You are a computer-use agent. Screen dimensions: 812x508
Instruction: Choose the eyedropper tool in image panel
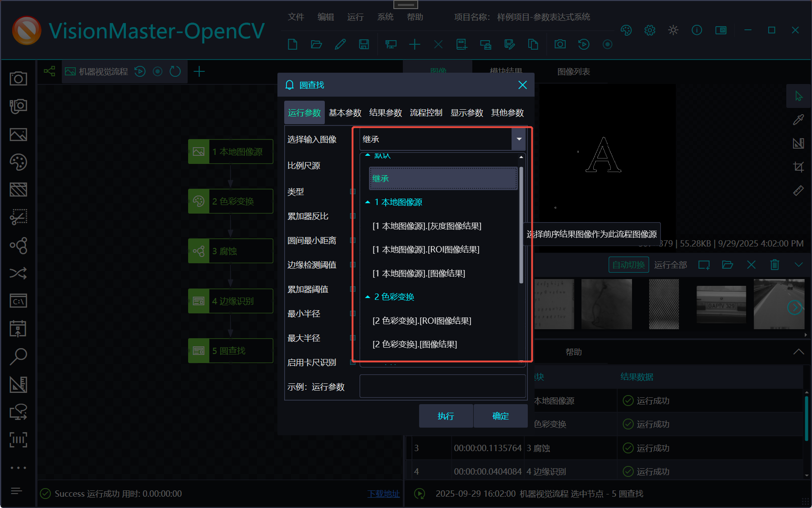(x=798, y=120)
